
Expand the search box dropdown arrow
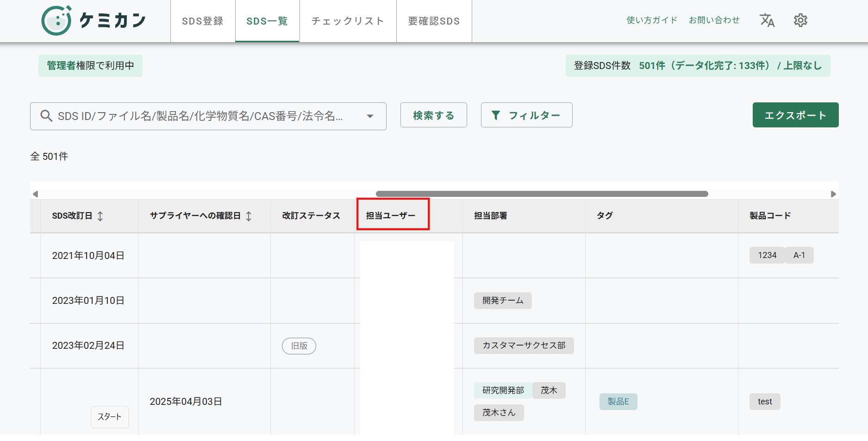[x=370, y=116]
